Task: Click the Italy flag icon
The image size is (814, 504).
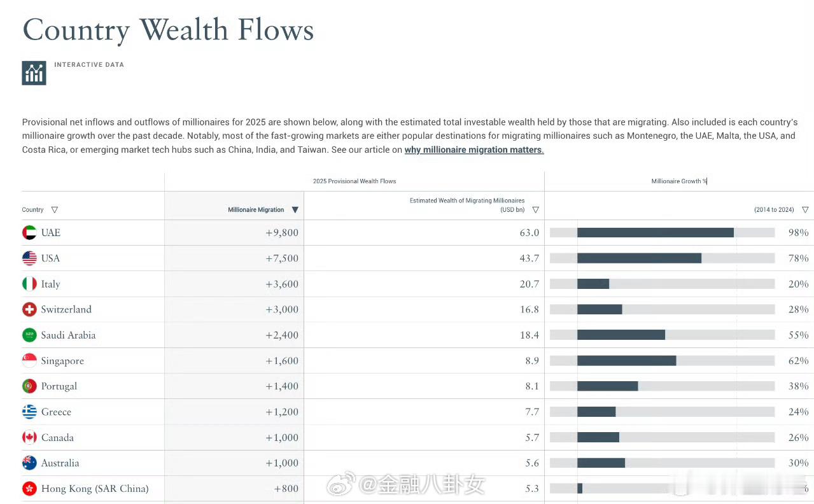Action: coord(29,284)
